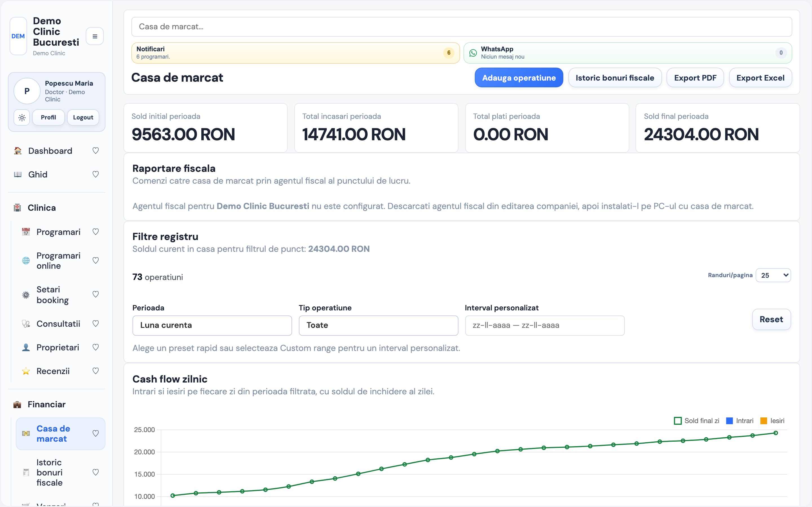The image size is (812, 507).
Task: Expand the Tip operatiune dropdown Toate
Action: pyautogui.click(x=378, y=326)
